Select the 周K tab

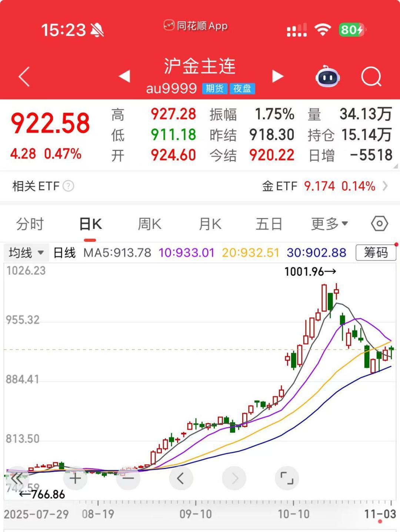coord(149,224)
